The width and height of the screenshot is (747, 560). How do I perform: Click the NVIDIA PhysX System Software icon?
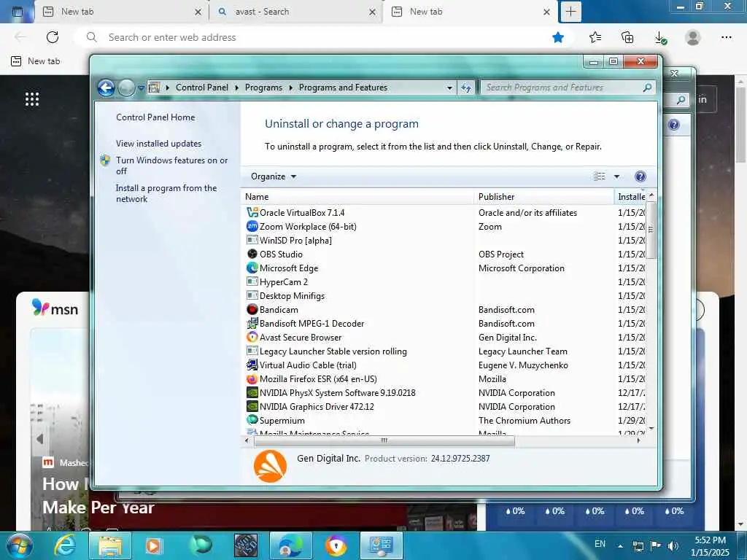coord(252,392)
